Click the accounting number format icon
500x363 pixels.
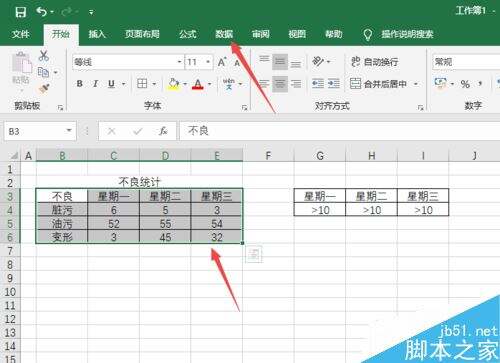pos(441,83)
